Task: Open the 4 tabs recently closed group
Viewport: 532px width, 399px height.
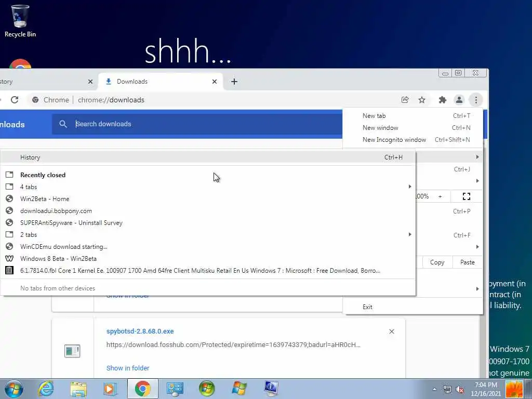Action: (208, 187)
